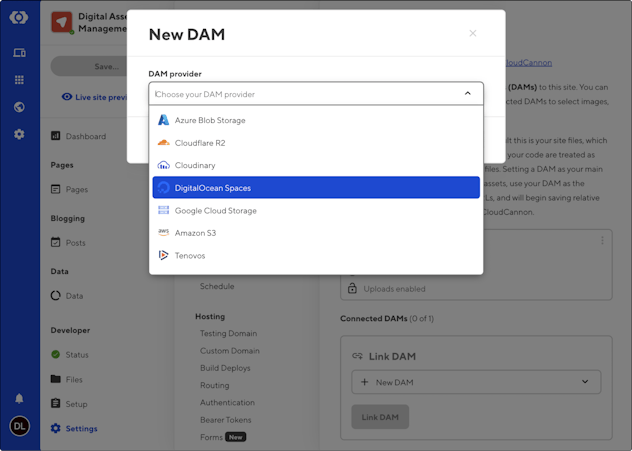Collapse the DAM provider dropdown chevron
The width and height of the screenshot is (632, 451).
468,94
